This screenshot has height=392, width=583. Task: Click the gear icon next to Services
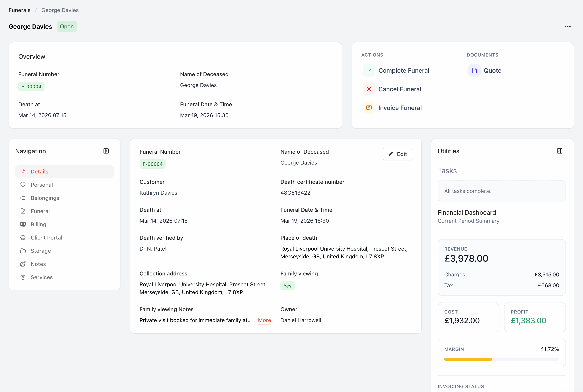(23, 277)
